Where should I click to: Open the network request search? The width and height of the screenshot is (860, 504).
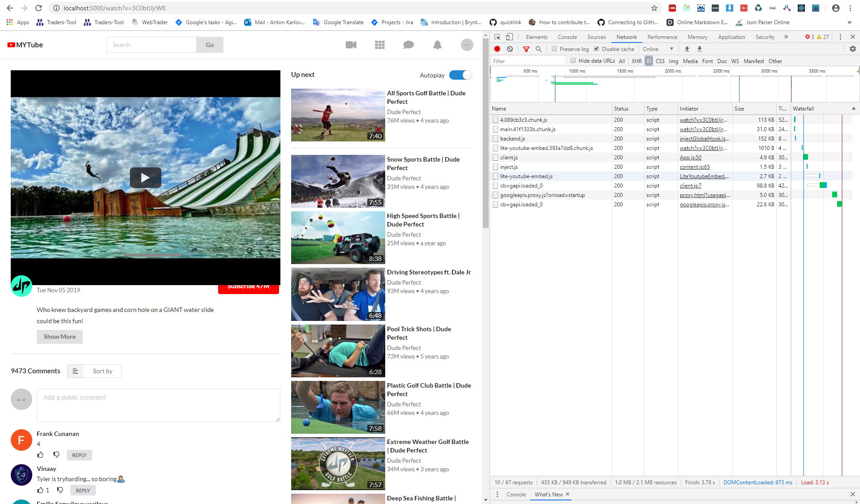coord(539,49)
